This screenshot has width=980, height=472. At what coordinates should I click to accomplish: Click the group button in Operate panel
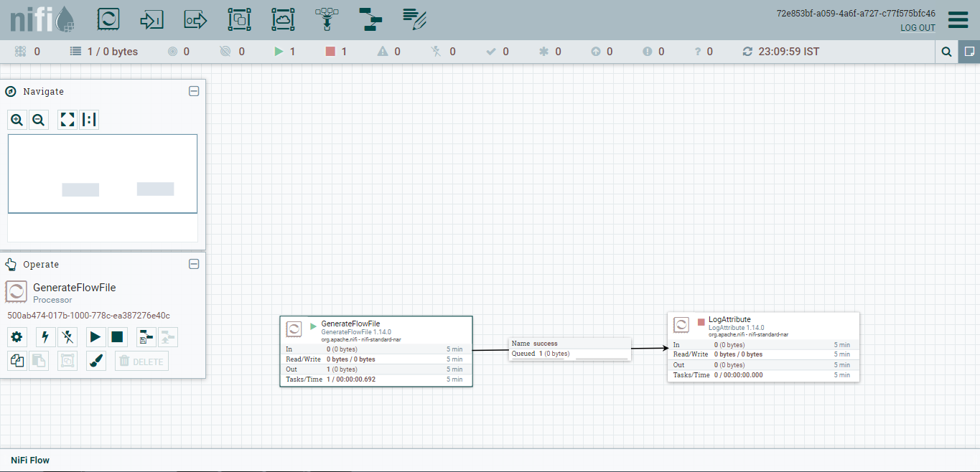pos(67,361)
